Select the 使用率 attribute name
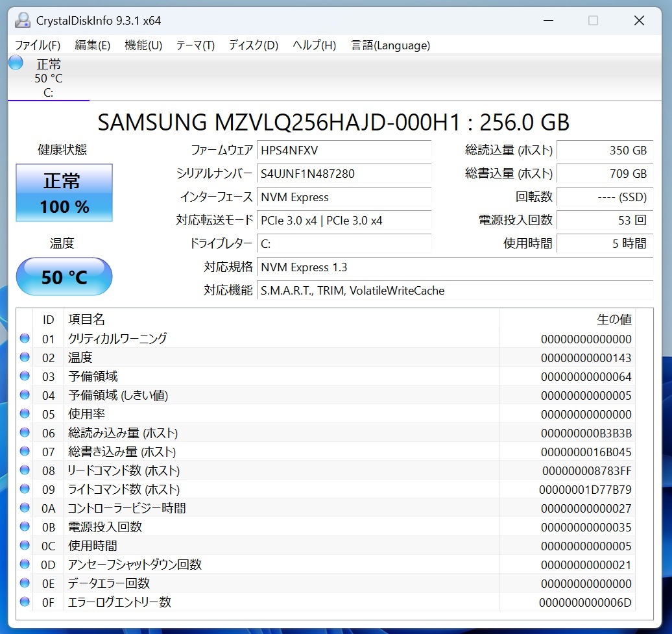This screenshot has height=634, width=672. pos(86,413)
